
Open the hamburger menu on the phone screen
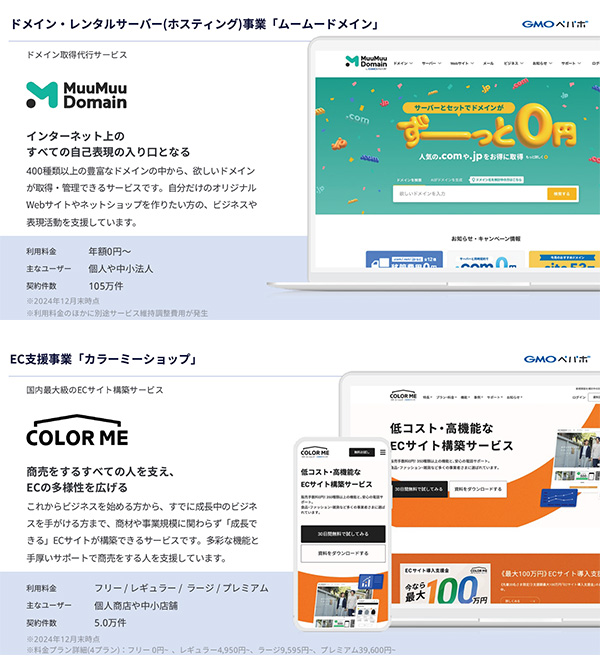(x=382, y=452)
